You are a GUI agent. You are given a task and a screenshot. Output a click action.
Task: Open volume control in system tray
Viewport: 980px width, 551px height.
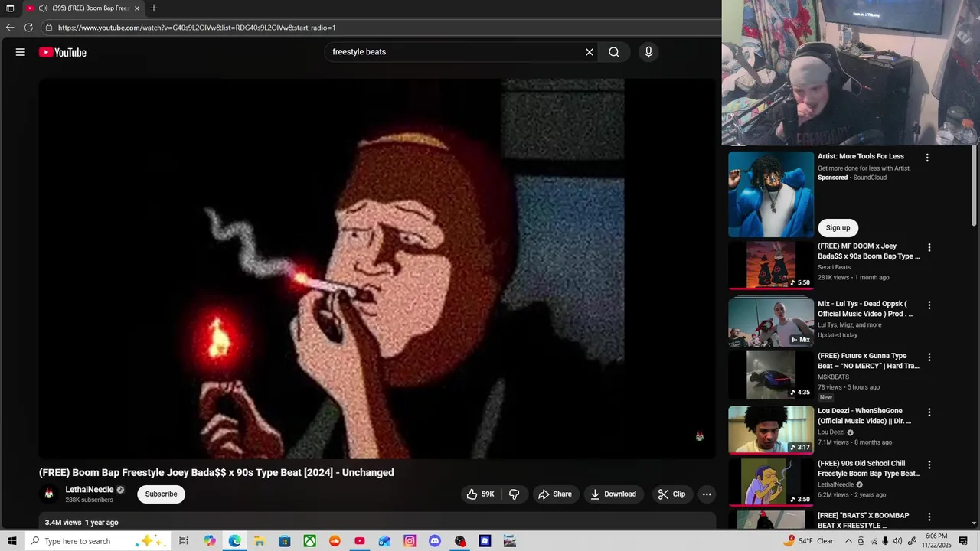pyautogui.click(x=898, y=541)
